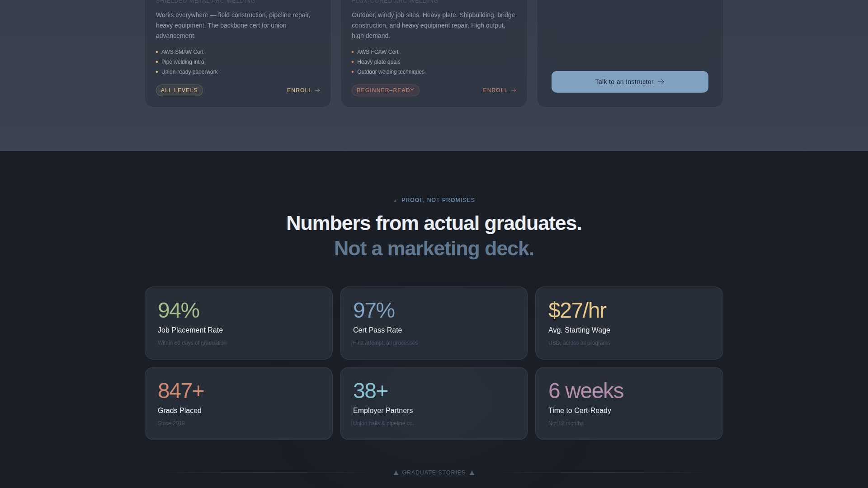Click the arrow icon in the Talk to an Instructor button
The height and width of the screenshot is (488, 868).
661,82
